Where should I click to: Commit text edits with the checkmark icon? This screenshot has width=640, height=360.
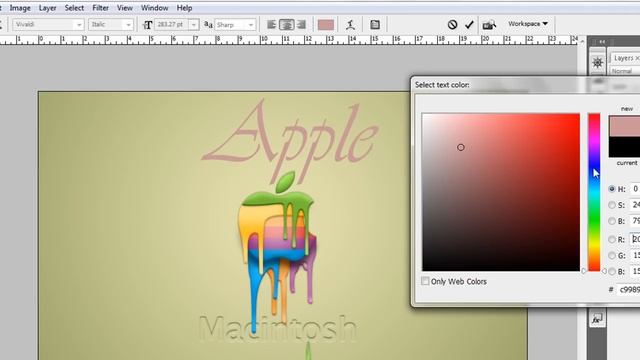point(469,24)
